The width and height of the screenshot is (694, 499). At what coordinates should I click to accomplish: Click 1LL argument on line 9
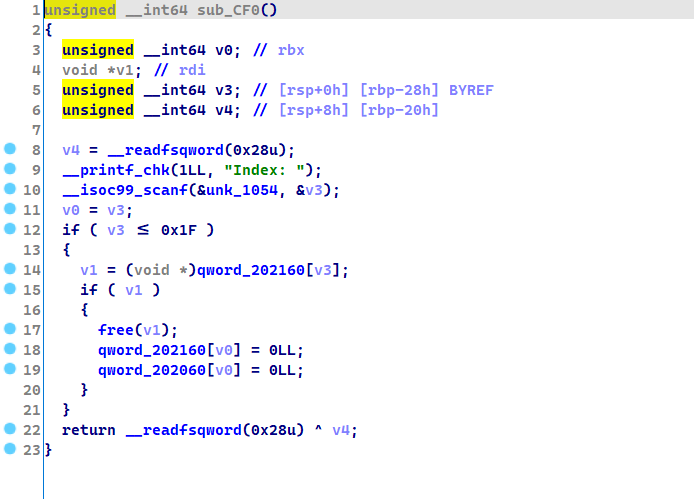pos(192,170)
